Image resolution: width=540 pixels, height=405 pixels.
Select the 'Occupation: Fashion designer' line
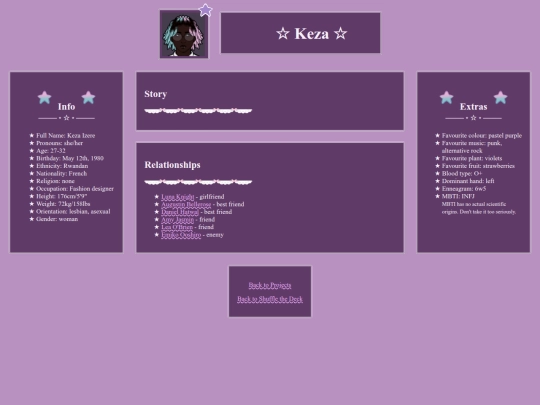[75, 189]
